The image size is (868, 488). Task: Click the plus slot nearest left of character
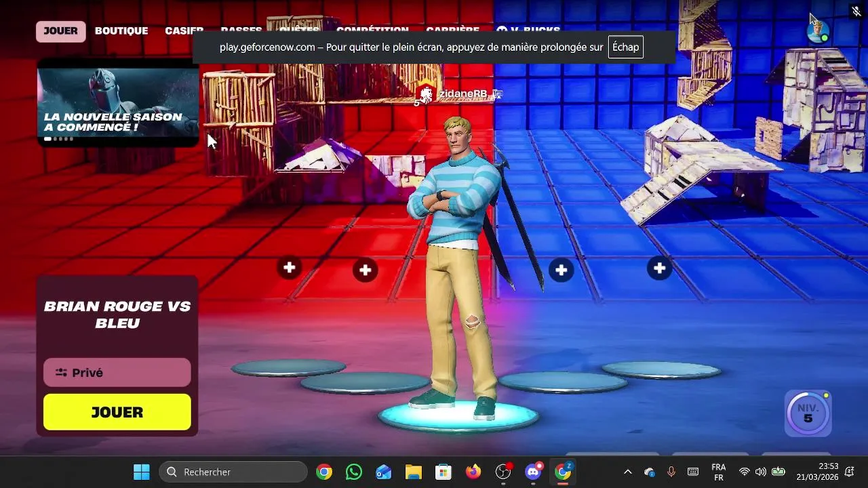366,270
